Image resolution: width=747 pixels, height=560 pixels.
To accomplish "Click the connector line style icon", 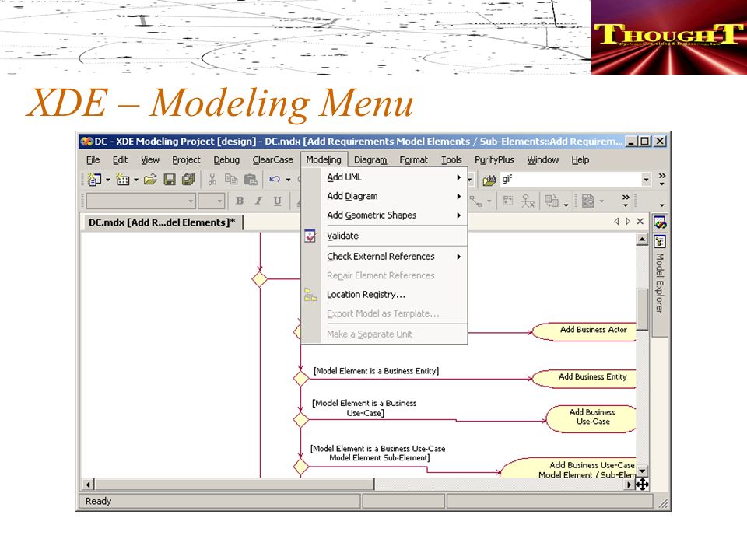I will coord(476,201).
